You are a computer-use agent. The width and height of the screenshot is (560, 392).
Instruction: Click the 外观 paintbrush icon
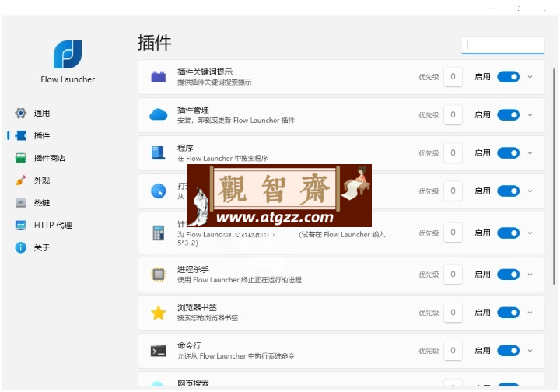click(x=21, y=180)
